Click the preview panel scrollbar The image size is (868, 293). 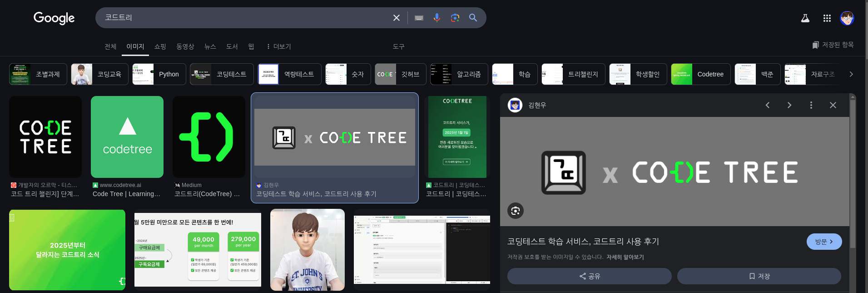[853, 173]
